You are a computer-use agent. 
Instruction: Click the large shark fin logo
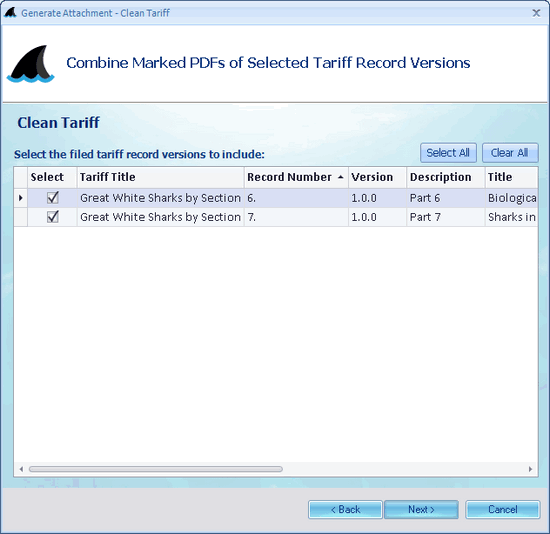[31, 64]
